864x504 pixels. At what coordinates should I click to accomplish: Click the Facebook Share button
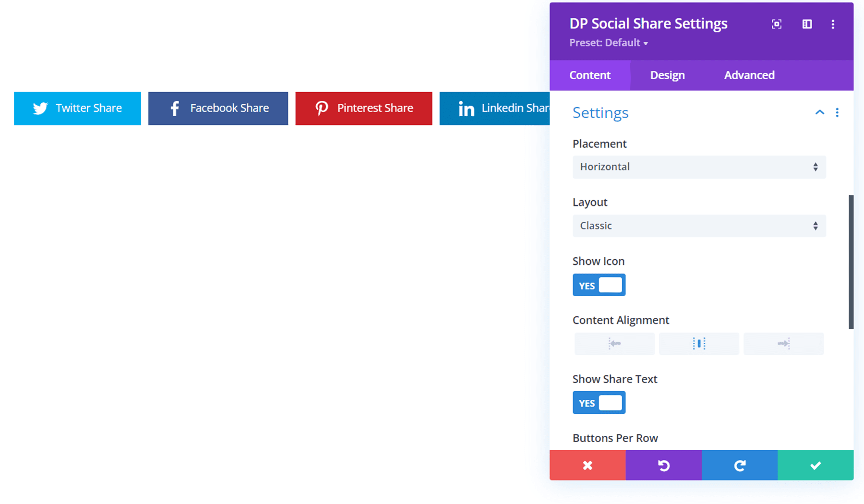(218, 108)
